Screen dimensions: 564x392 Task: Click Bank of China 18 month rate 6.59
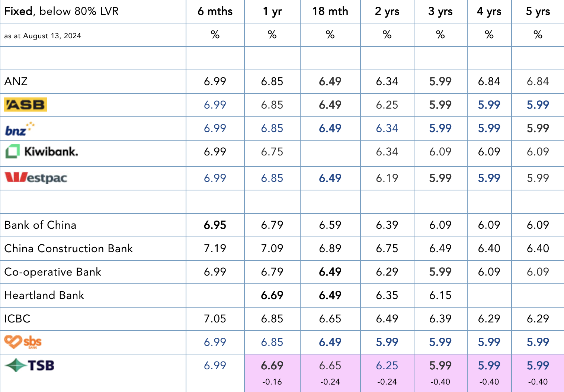click(x=330, y=225)
